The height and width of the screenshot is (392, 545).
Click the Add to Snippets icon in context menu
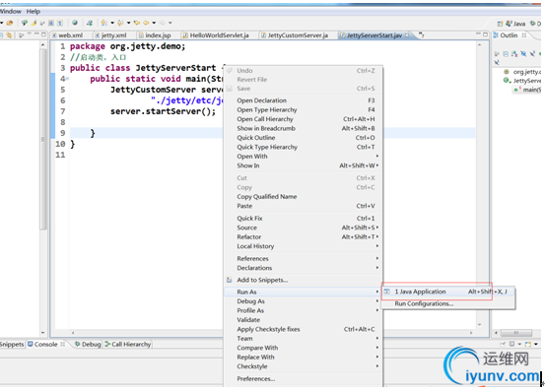(x=230, y=280)
